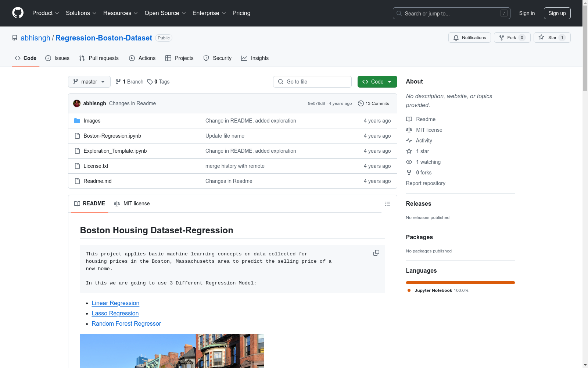Click the Readme.md file icon
588x368 pixels.
pyautogui.click(x=77, y=181)
